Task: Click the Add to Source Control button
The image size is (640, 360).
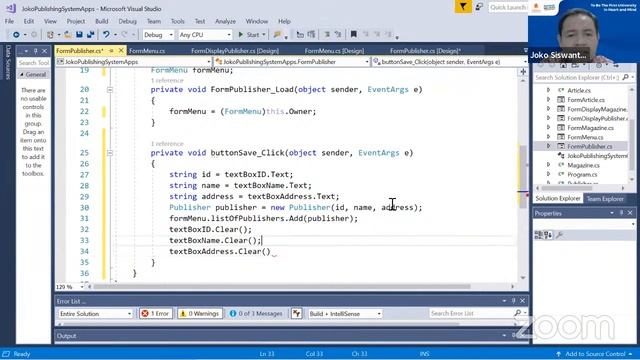Action: [x=595, y=354]
